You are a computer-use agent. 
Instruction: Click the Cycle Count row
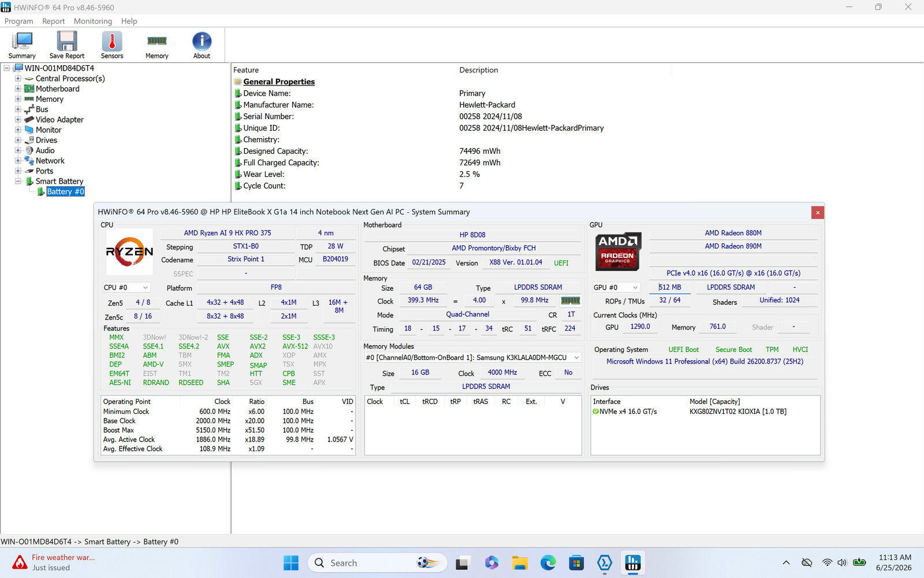tap(450, 186)
